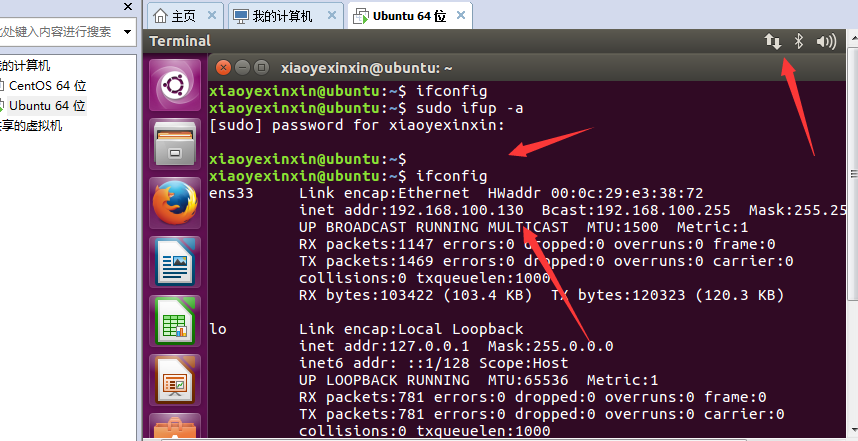Image resolution: width=858 pixels, height=441 pixels.
Task: Select 我的计算机 in the library tree
Action: tap(25, 66)
